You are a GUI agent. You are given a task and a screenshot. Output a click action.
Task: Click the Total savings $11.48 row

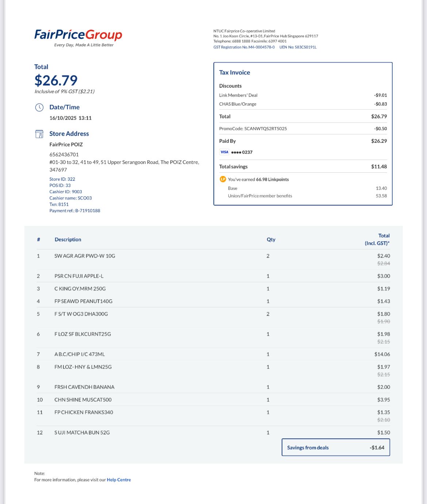click(303, 166)
